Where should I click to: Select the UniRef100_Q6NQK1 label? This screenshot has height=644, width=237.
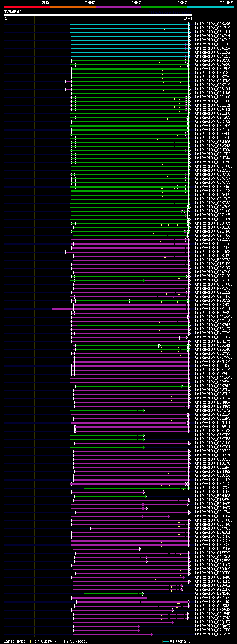pos(213,422)
